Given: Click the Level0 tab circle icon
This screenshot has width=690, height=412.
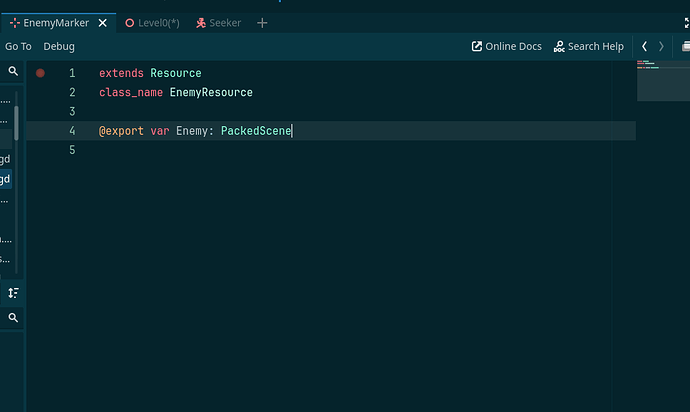Looking at the screenshot, I should pyautogui.click(x=129, y=23).
